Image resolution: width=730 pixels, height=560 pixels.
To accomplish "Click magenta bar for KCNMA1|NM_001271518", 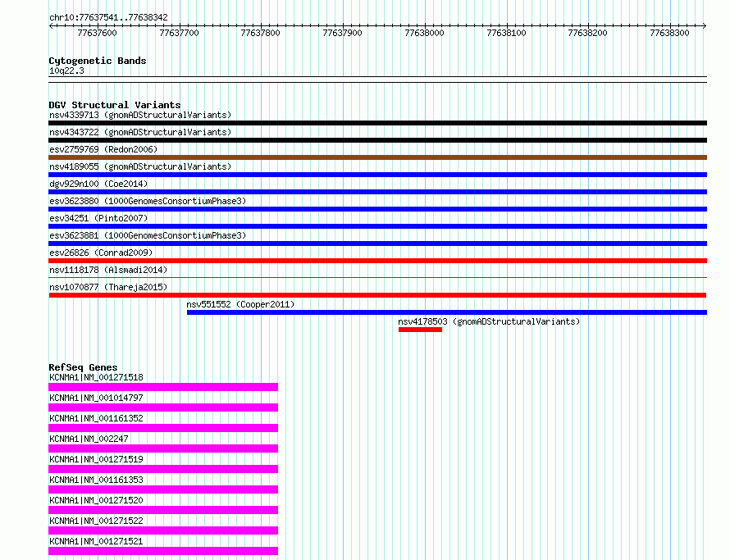I will click(163, 387).
